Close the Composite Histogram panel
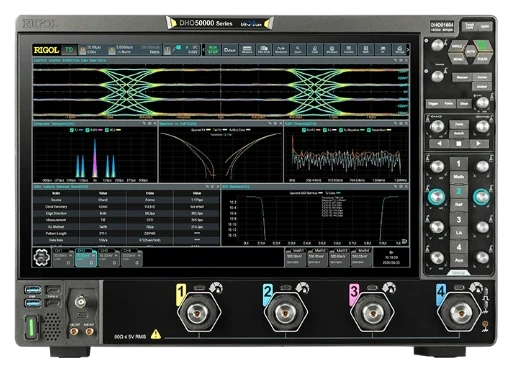 tap(155, 124)
